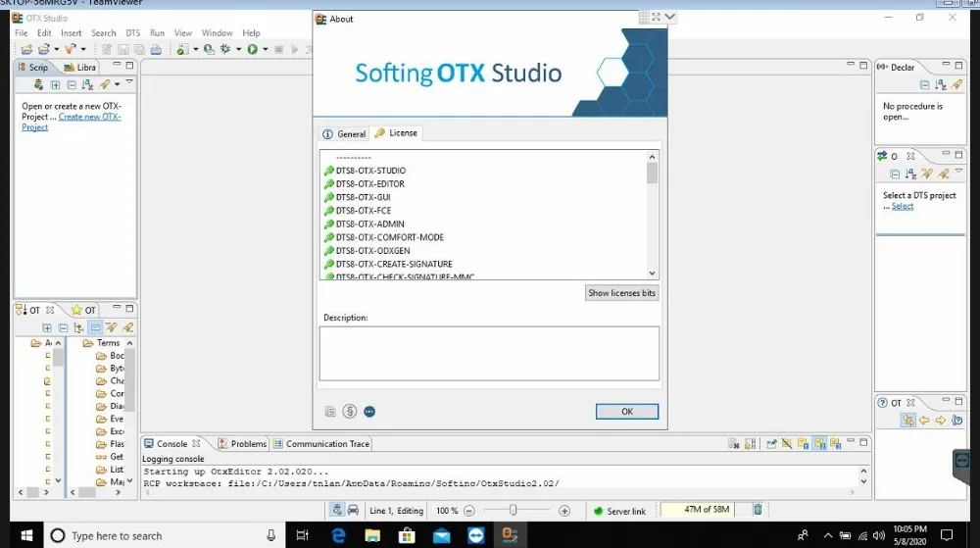Image resolution: width=980 pixels, height=548 pixels.
Task: Open File Explorer from the taskbar
Action: (372, 535)
